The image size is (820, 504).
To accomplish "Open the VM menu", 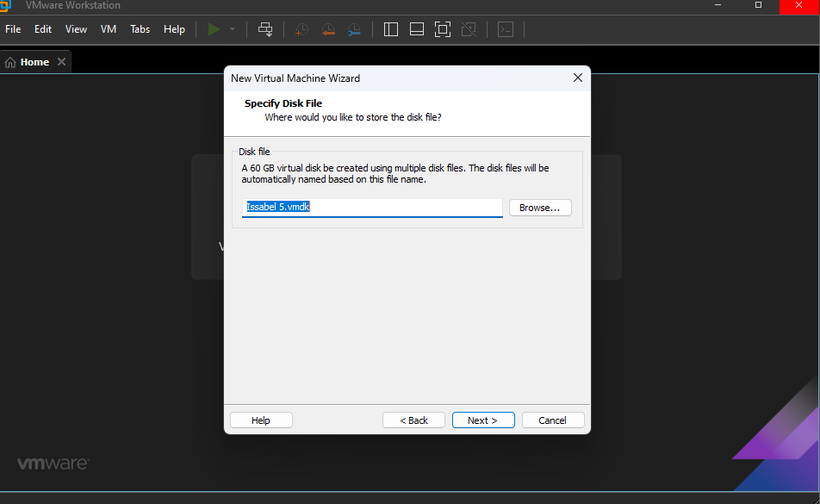I will point(109,29).
